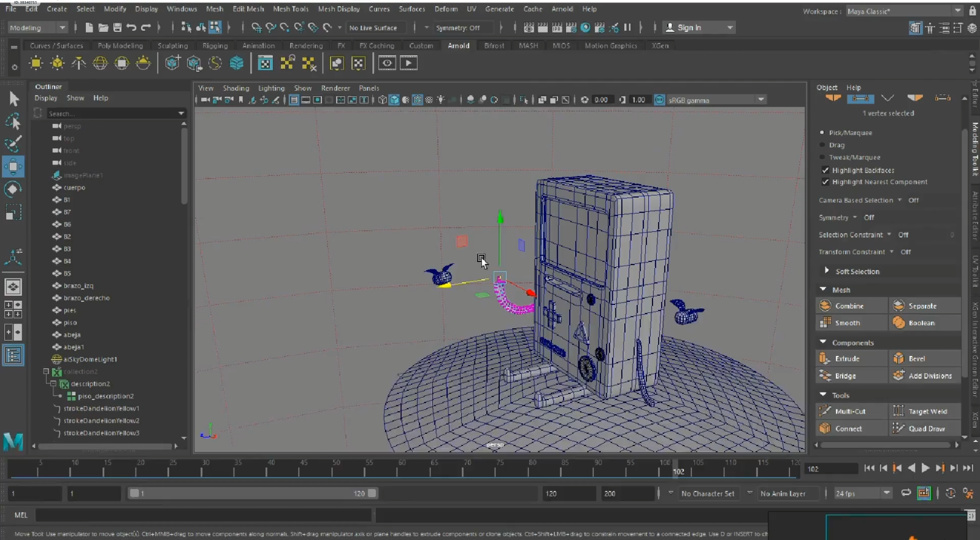Viewport: 980px width, 540px height.
Task: Click the save scene icon
Action: pyautogui.click(x=117, y=28)
